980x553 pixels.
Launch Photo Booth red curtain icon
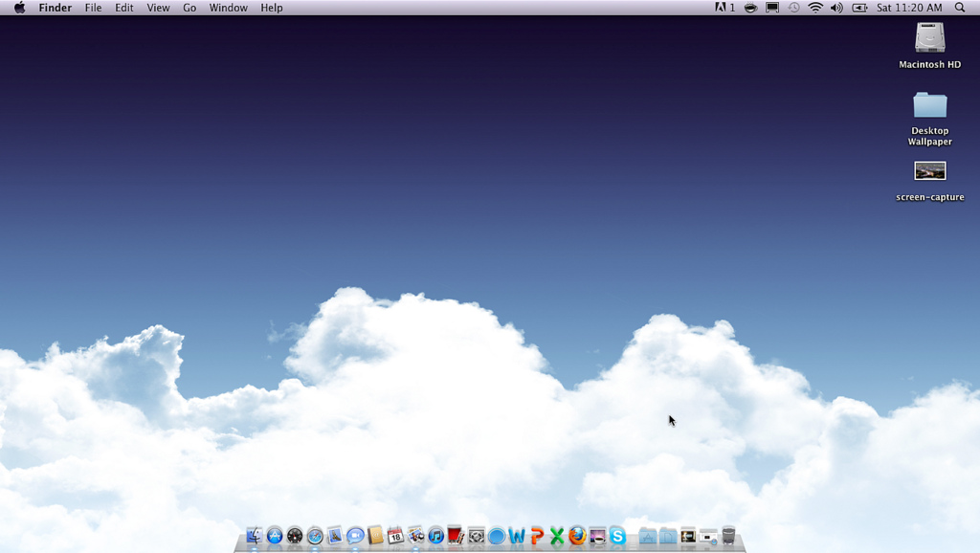pyautogui.click(x=456, y=536)
